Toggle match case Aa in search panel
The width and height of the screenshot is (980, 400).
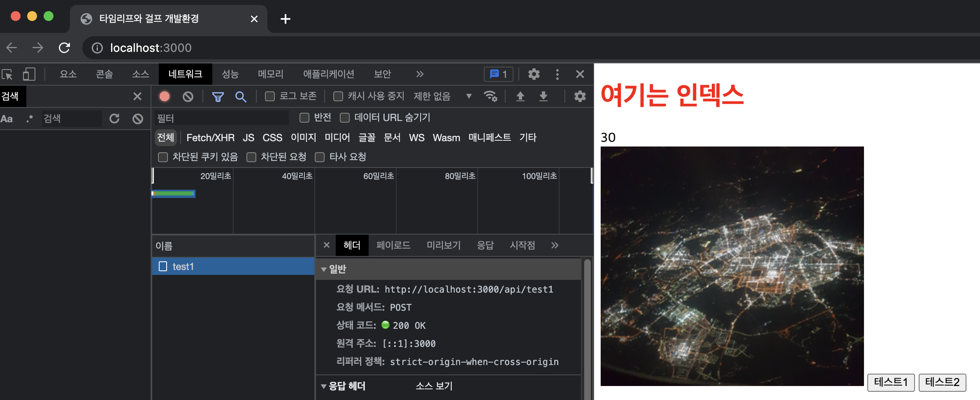click(x=7, y=119)
